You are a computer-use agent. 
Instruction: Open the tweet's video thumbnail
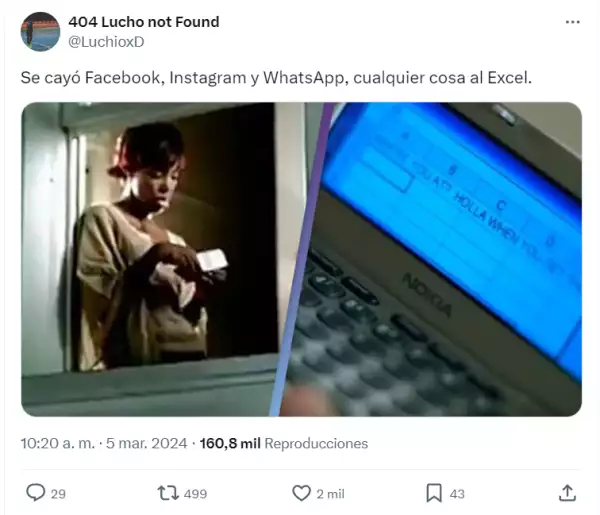(x=301, y=259)
